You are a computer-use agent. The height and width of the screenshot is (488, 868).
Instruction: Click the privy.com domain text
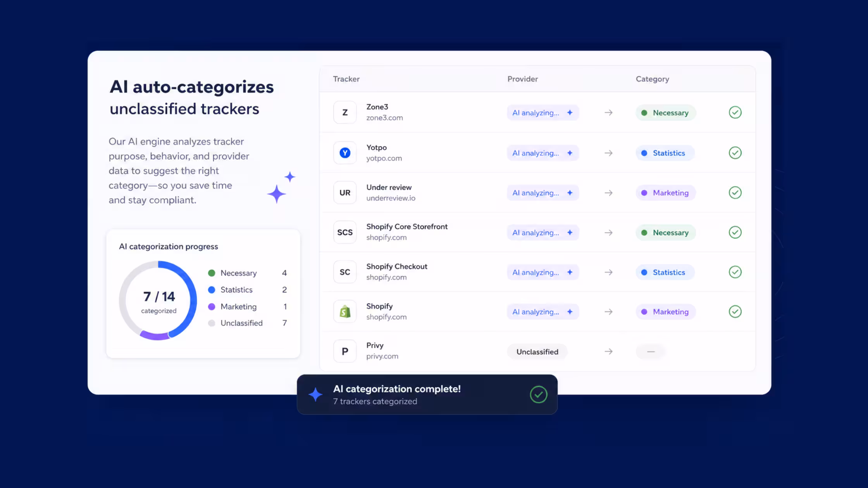[382, 356]
